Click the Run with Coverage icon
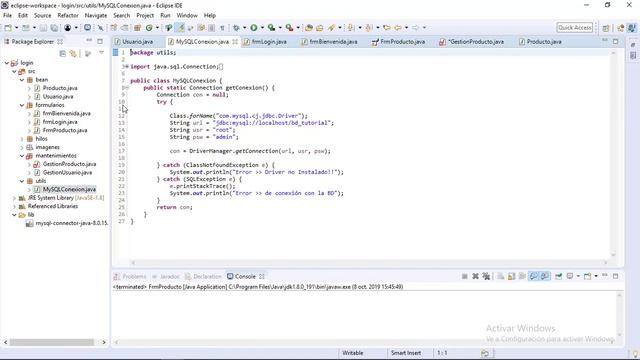Image resolution: width=640 pixels, height=360 pixels. pyautogui.click(x=271, y=28)
